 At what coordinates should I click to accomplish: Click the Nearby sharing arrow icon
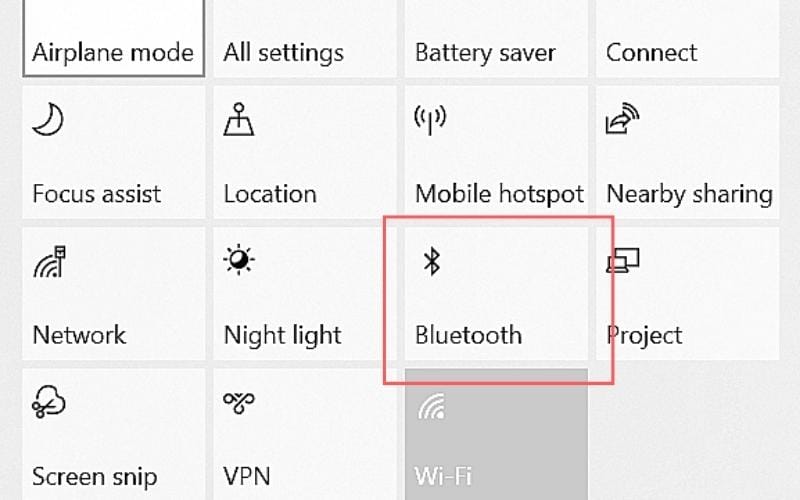click(x=622, y=118)
